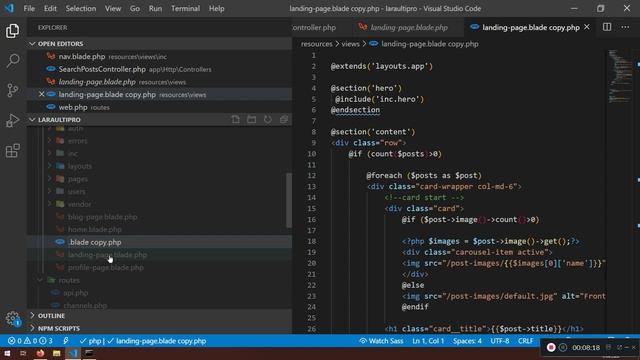Screen dimensions: 640x360
Task: Open Firefox from the taskbar
Action: [x=40, y=353]
